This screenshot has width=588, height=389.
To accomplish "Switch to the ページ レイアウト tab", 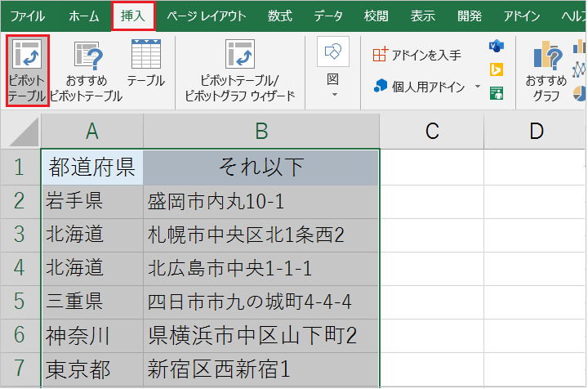I will pyautogui.click(x=207, y=16).
